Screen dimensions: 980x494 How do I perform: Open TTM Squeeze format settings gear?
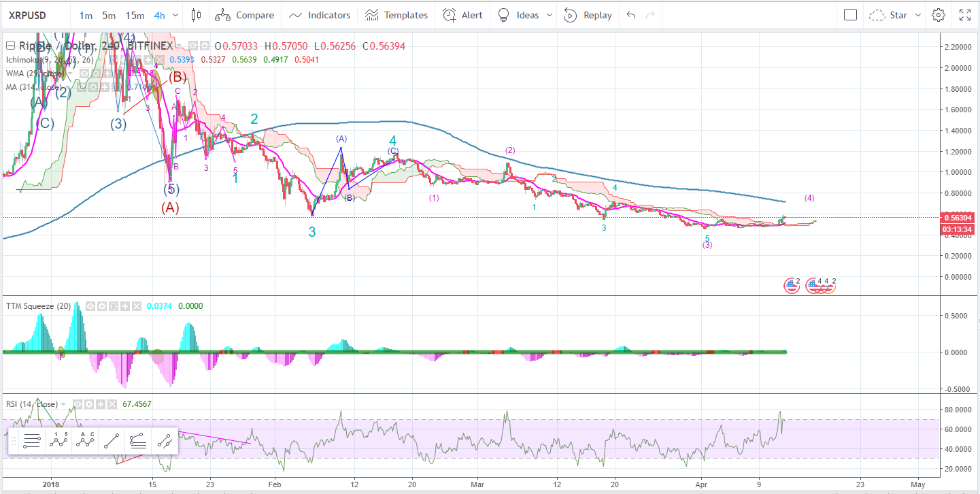point(102,306)
